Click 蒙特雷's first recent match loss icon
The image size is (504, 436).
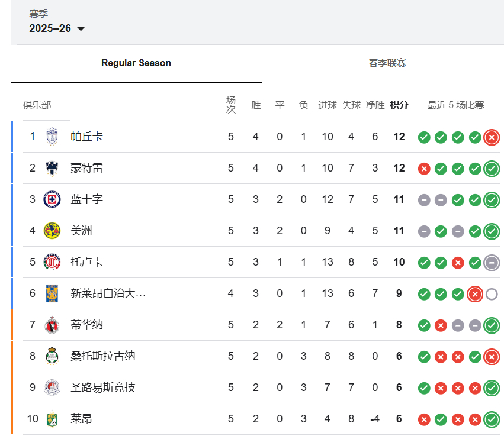point(424,169)
